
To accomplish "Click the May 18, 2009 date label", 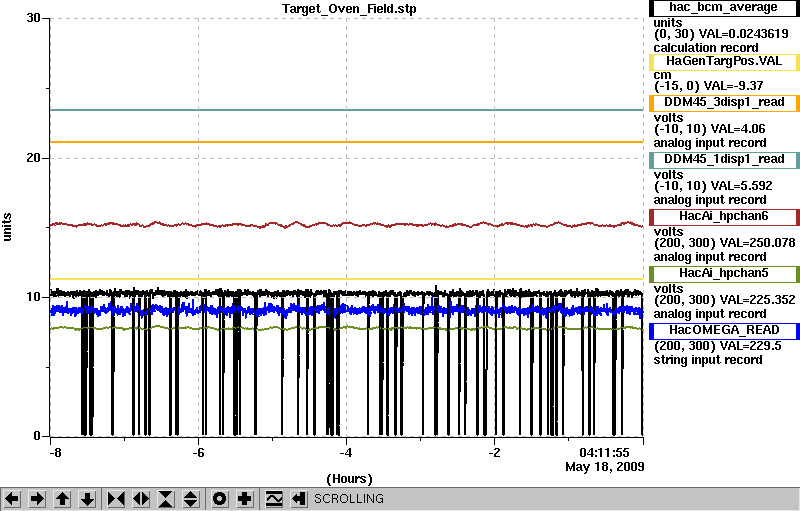I will [x=605, y=467].
